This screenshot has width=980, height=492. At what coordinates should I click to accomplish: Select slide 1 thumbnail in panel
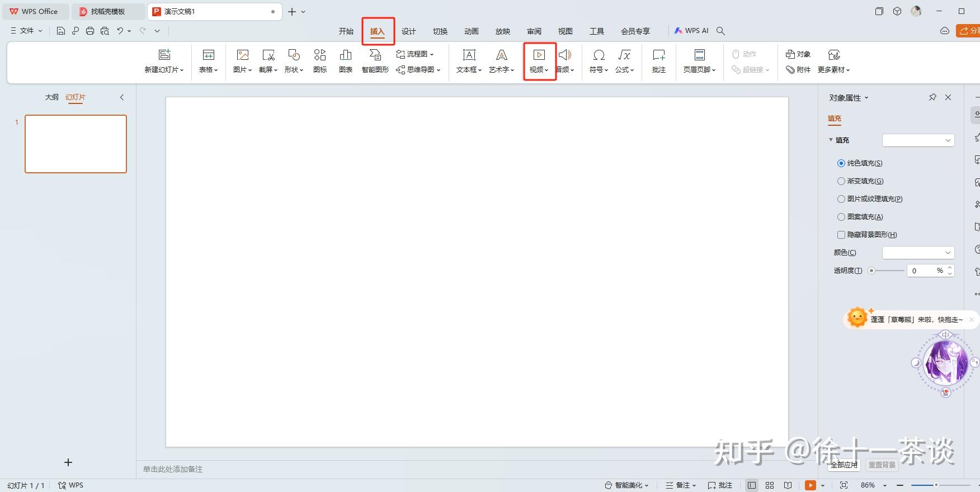click(76, 144)
